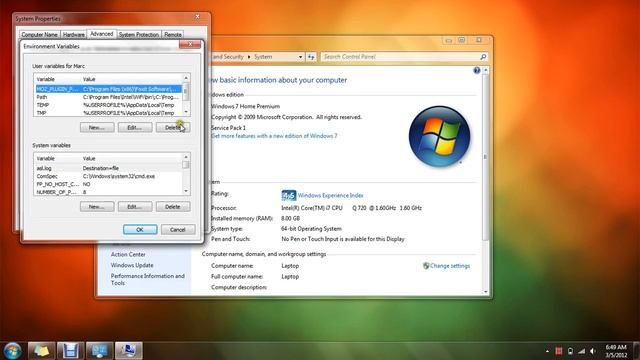Select the Advanced tab

(x=101, y=34)
